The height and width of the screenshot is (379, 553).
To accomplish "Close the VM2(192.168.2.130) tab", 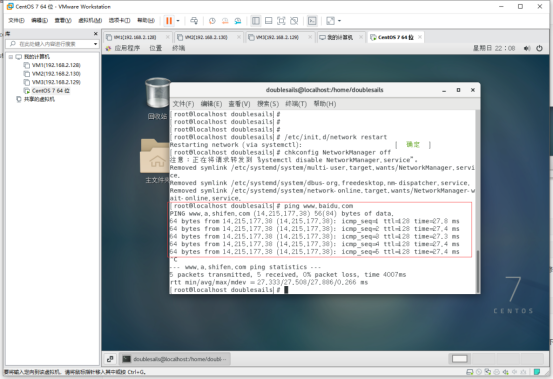I will click(239, 37).
